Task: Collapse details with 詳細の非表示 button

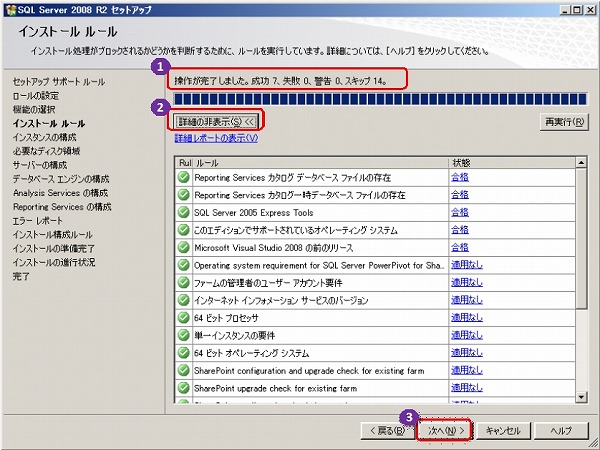Action: pos(216,122)
